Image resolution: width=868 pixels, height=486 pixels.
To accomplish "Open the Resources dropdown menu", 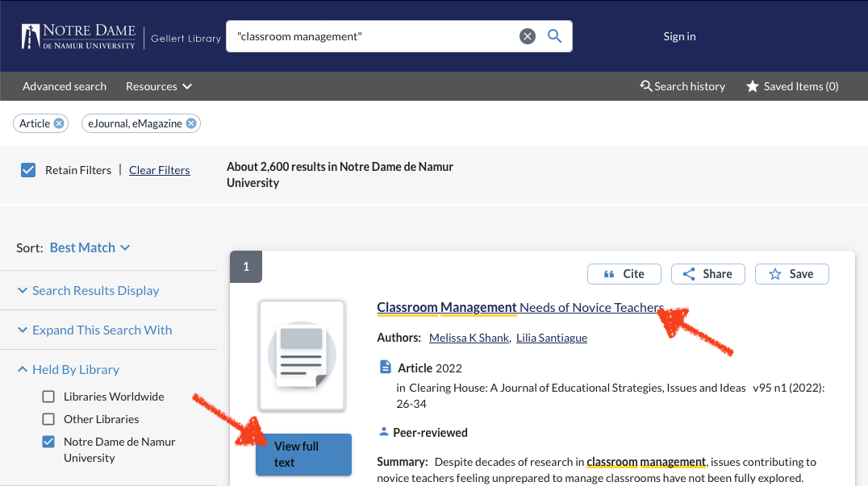I will 158,86.
